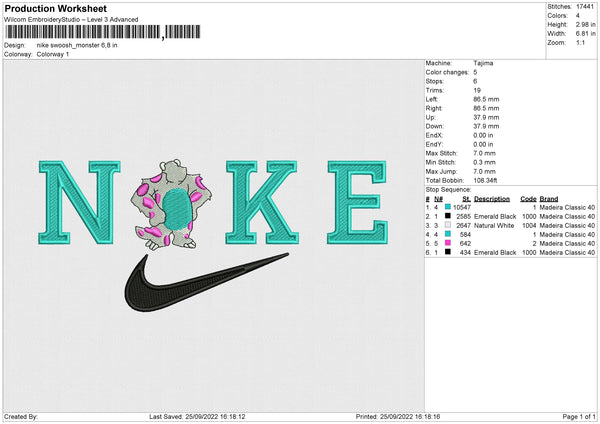Select the Natural White color swatch
Screen dimensions: 600x424
tap(448, 225)
